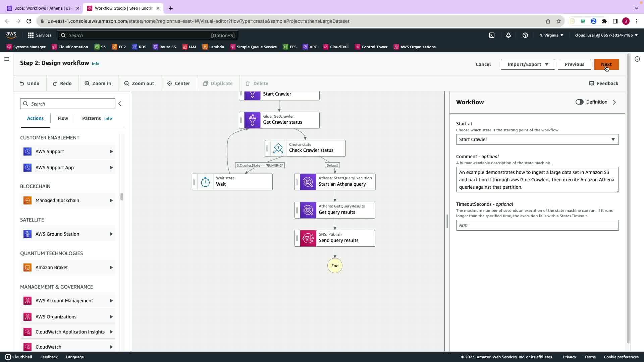This screenshot has height=362, width=644.
Task: Open CloudShell terminal icon in header
Action: tap(492, 35)
